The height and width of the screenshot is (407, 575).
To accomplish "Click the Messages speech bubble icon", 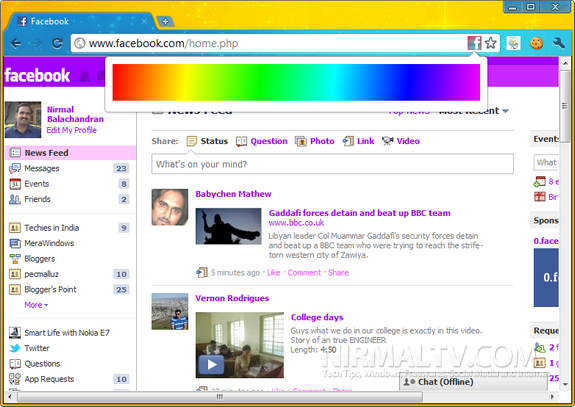I will click(x=15, y=168).
